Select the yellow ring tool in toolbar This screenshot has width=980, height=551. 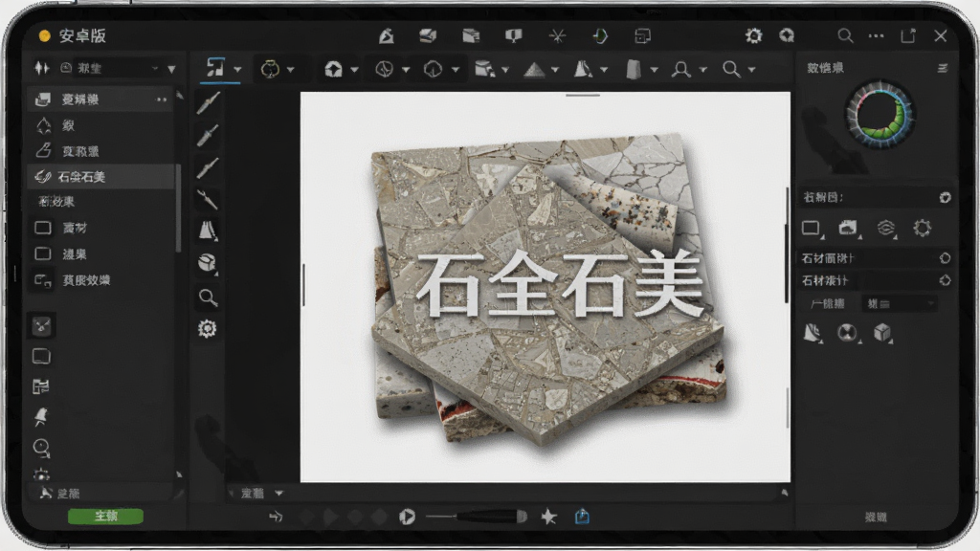point(270,69)
